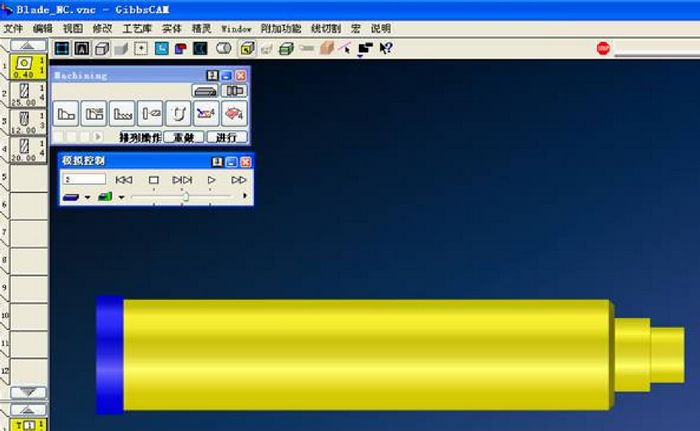Open the 精灵 menu
The height and width of the screenshot is (431, 700).
[x=201, y=29]
